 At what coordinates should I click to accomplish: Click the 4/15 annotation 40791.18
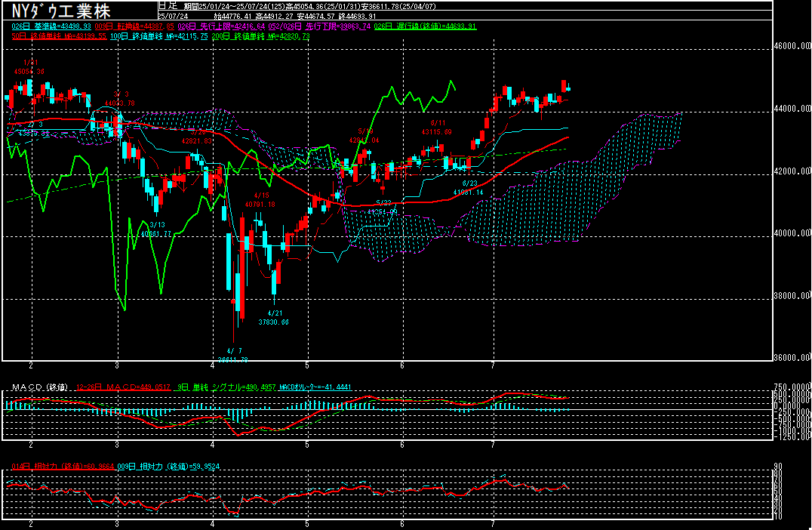pos(260,205)
